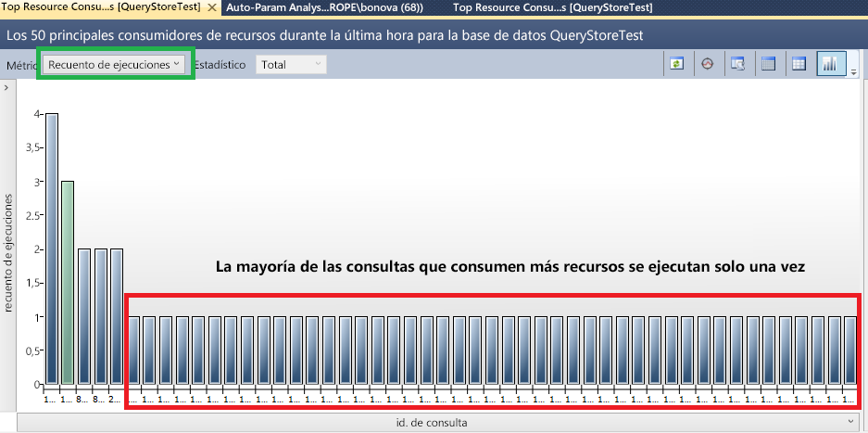Switch to the rightmost Top Resource Consumers tab

click(552, 7)
